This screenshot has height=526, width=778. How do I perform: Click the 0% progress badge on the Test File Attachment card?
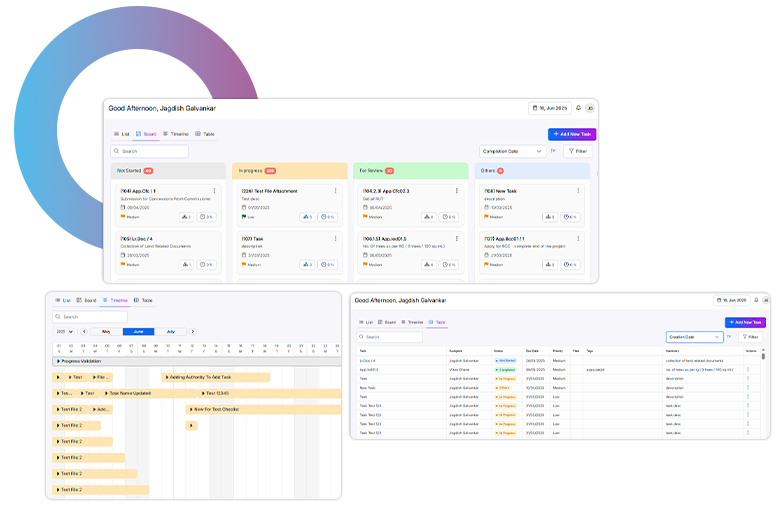pos(327,216)
